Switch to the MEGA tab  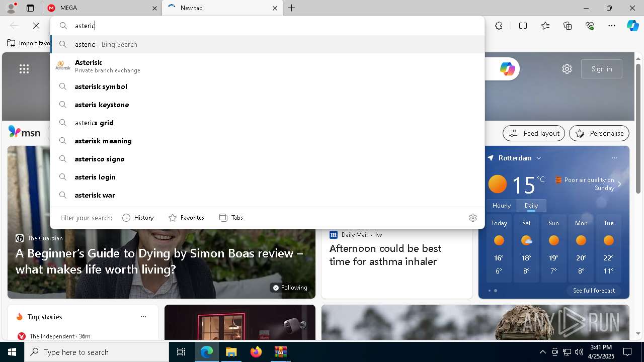102,8
